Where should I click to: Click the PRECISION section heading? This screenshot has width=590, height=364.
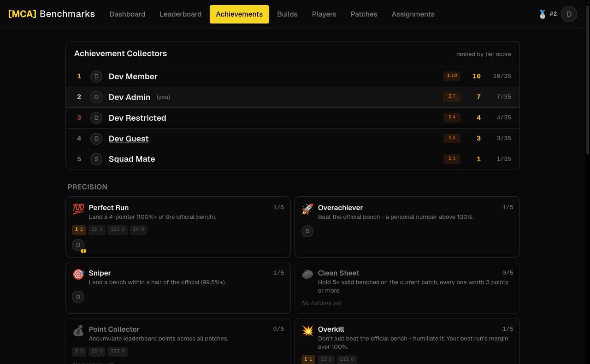[x=88, y=187]
